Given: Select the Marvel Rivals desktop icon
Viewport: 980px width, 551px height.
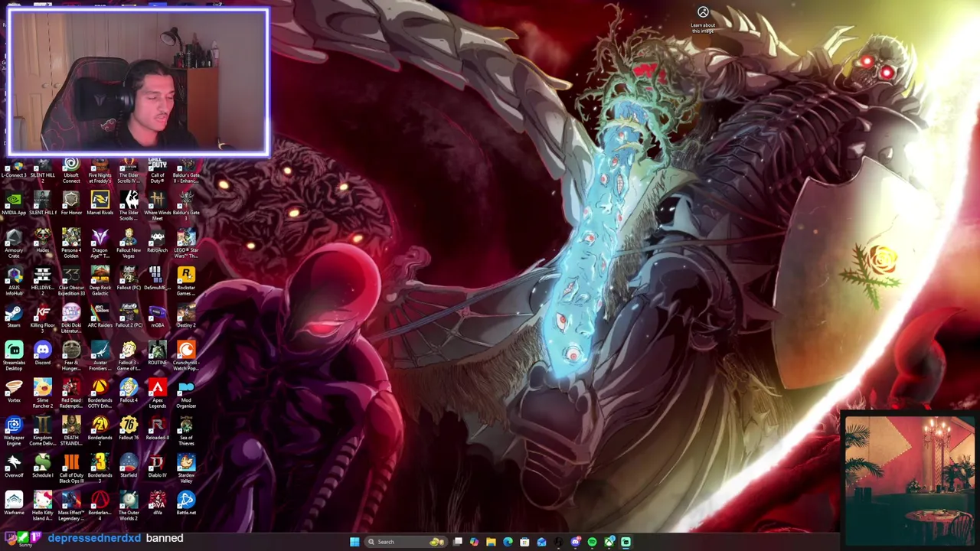Looking at the screenshot, I should [100, 204].
